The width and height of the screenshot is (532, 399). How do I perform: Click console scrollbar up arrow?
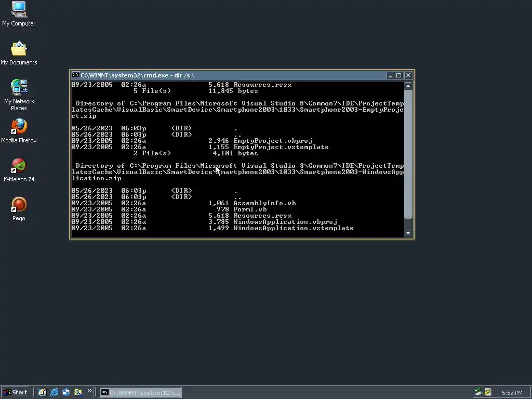click(408, 86)
